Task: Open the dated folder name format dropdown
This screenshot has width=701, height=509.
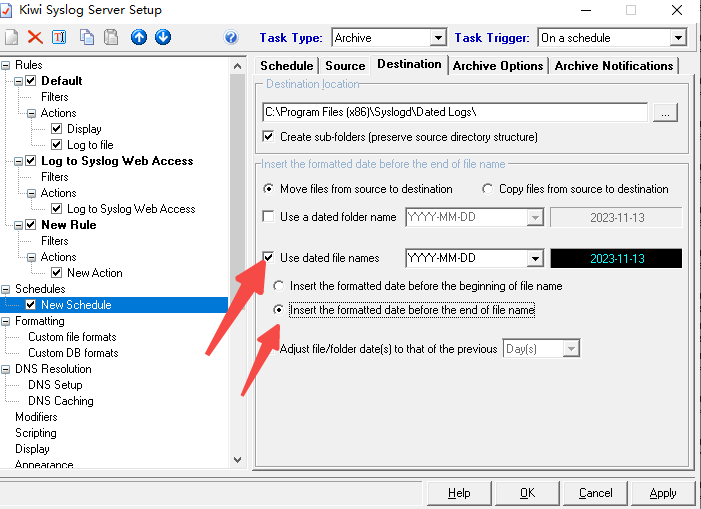Action: 535,218
